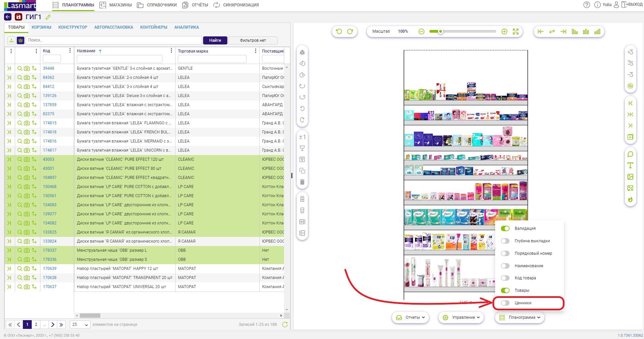Open the page size dropdown showing 25
This screenshot has height=339, width=644.
coord(80,325)
